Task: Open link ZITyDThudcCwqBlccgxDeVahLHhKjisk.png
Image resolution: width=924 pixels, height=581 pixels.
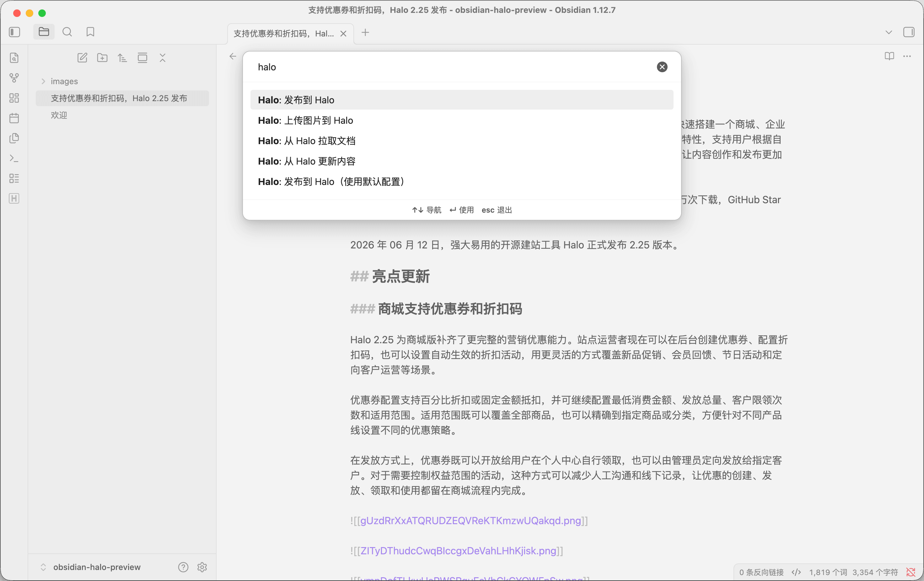Action: point(458,551)
